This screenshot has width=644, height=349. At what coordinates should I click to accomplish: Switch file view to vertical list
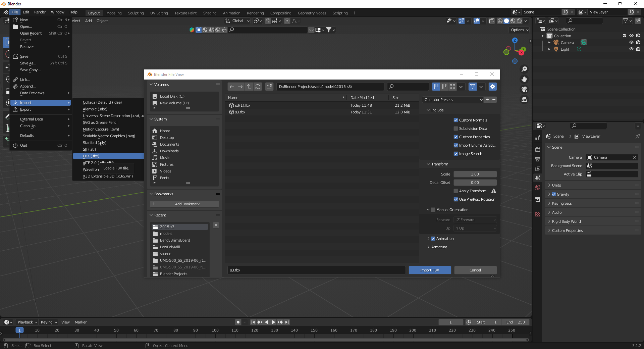point(436,87)
